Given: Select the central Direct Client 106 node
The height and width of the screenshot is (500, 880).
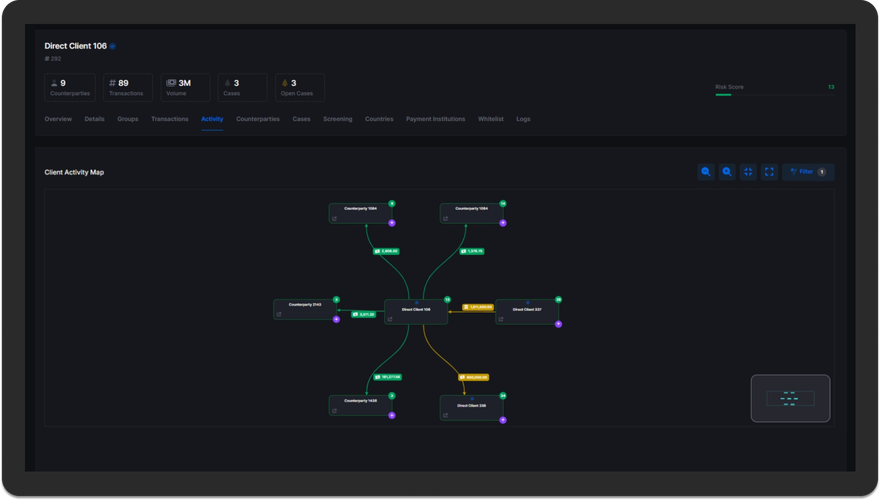Looking at the screenshot, I should (x=416, y=310).
